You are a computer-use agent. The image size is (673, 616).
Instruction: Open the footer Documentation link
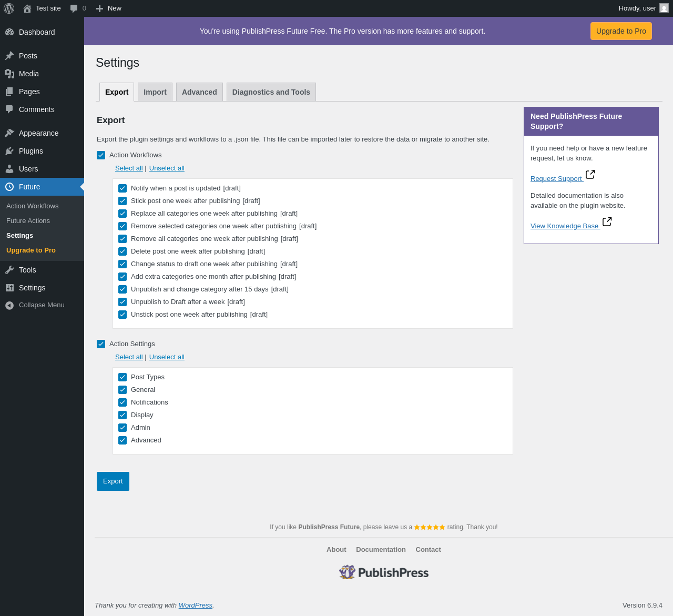tap(381, 550)
